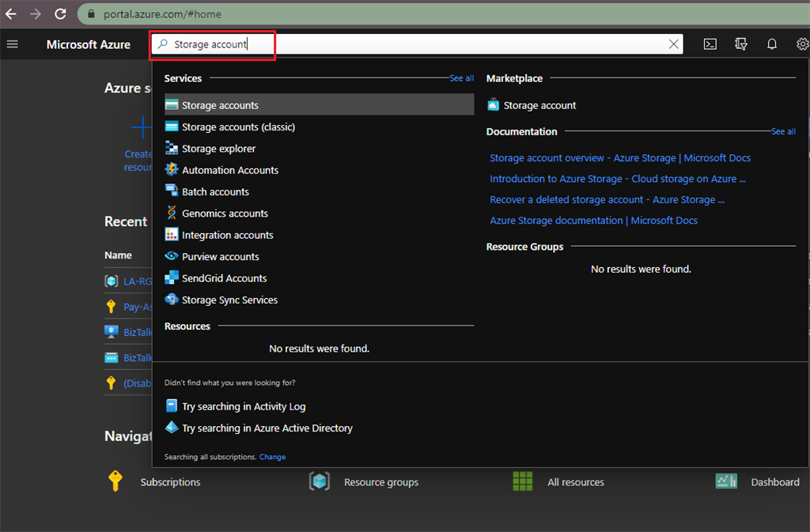Open the Storage explorer service

pos(218,149)
